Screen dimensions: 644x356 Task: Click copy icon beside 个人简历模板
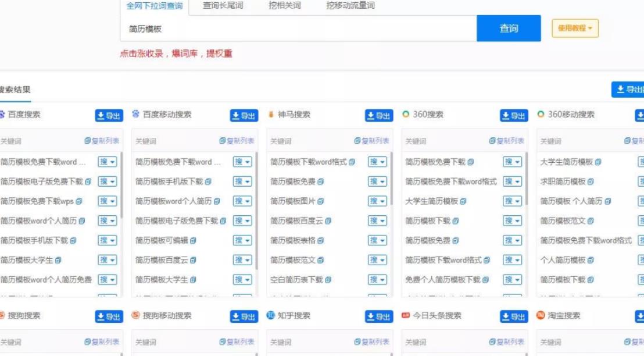(591, 260)
